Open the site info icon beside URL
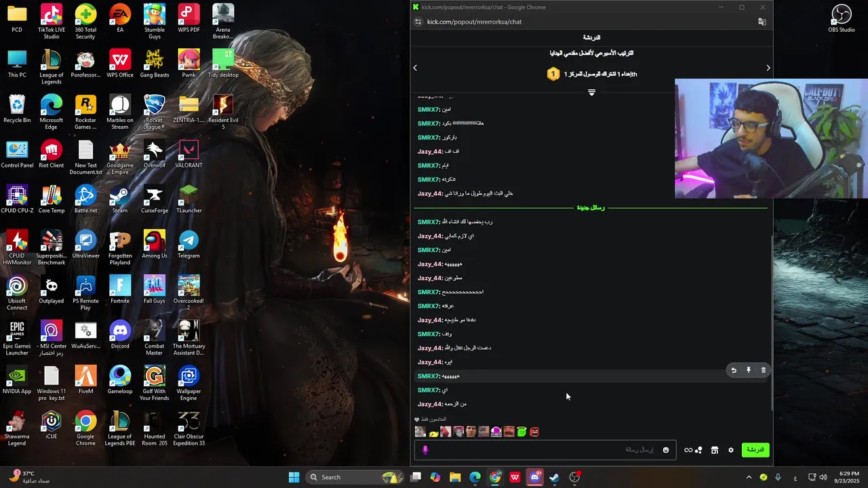This screenshot has height=488, width=868. (418, 22)
